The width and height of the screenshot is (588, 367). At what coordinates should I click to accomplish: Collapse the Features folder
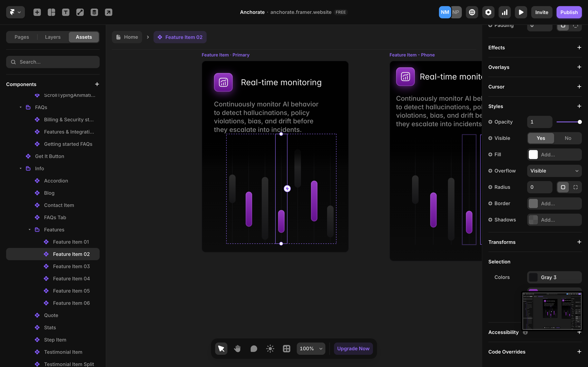pyautogui.click(x=30, y=230)
